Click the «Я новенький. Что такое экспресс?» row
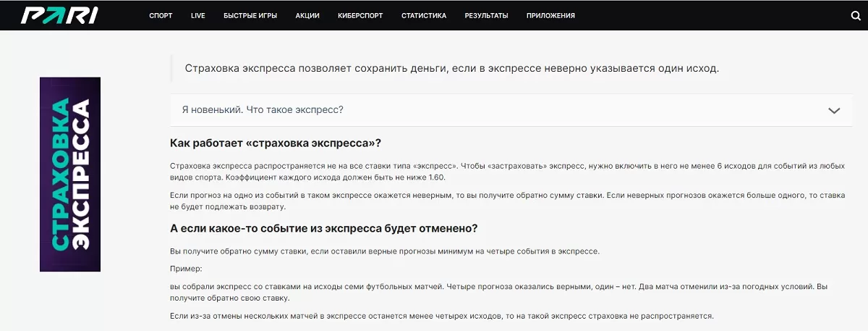 [511, 110]
